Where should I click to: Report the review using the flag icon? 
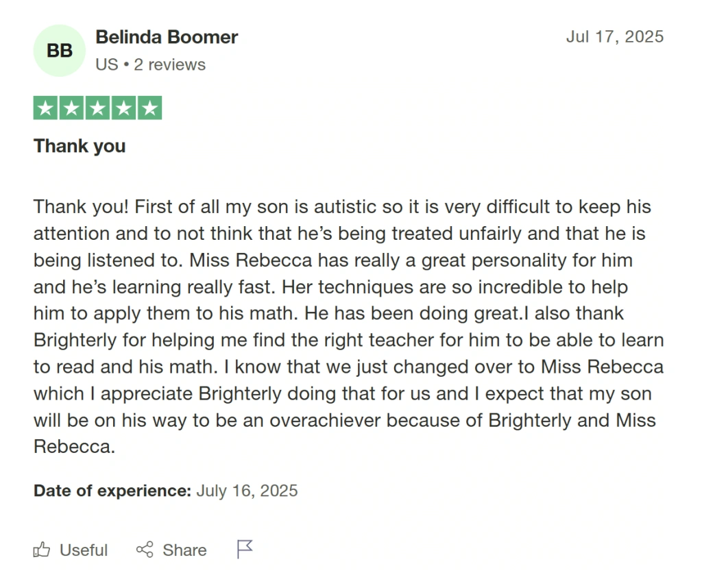(245, 548)
